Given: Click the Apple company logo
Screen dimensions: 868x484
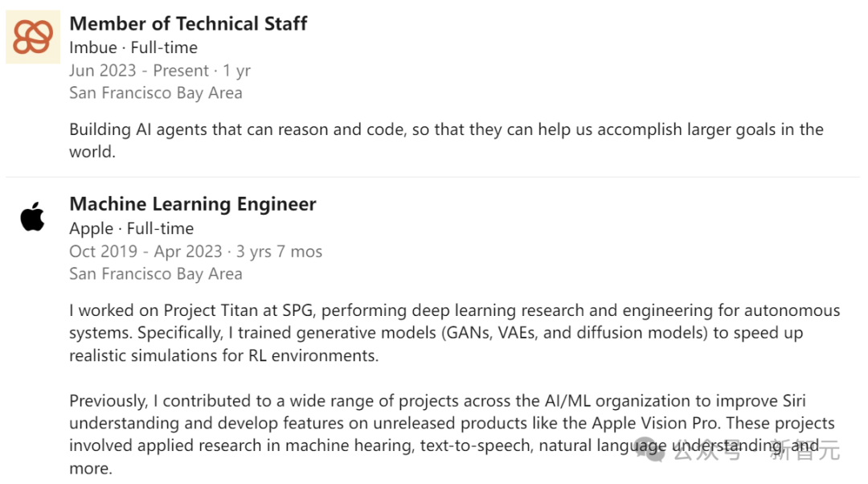Looking at the screenshot, I should click(33, 217).
